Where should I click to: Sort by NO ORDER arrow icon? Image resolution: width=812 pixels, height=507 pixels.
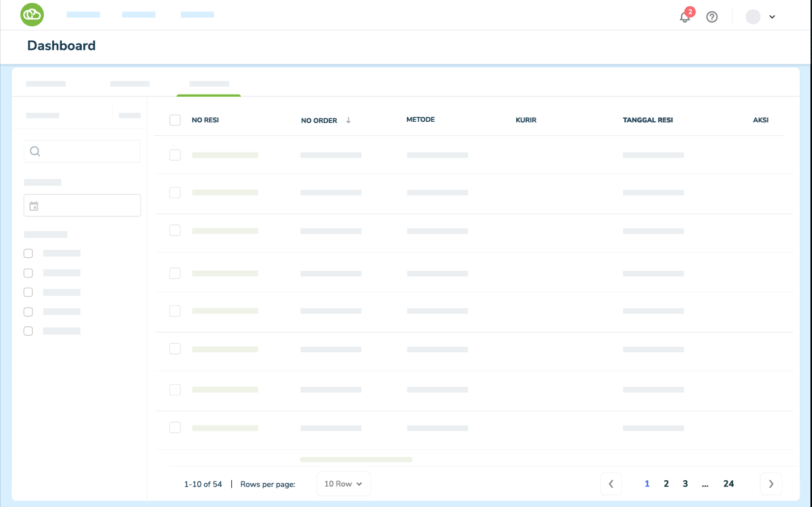click(348, 120)
